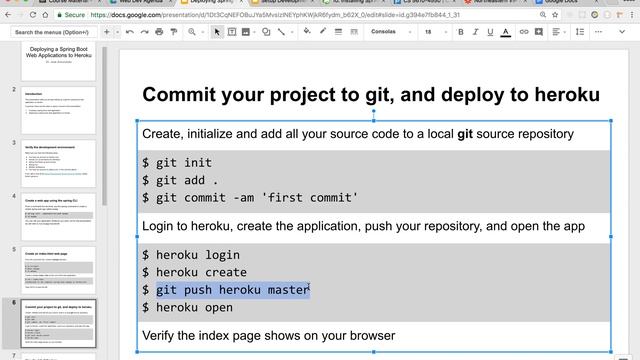The height and width of the screenshot is (360, 640).
Task: Click the new slide plus button
Action: pyautogui.click(x=107, y=32)
